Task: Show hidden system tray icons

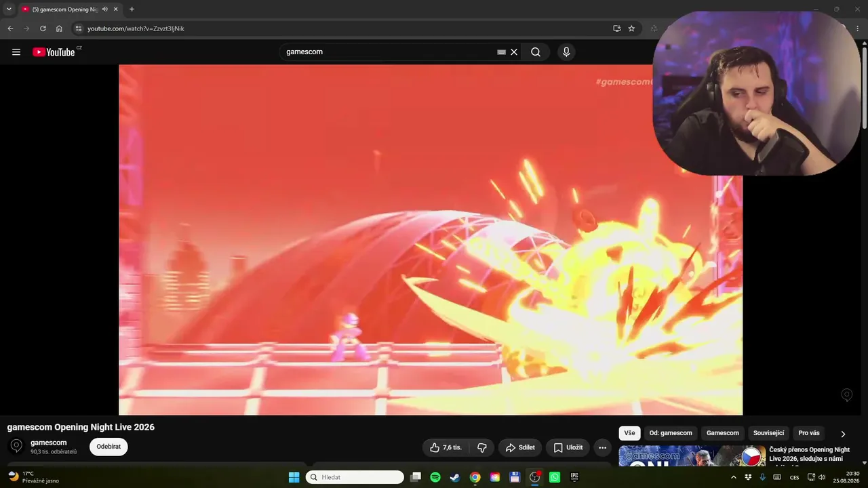Action: (733, 477)
